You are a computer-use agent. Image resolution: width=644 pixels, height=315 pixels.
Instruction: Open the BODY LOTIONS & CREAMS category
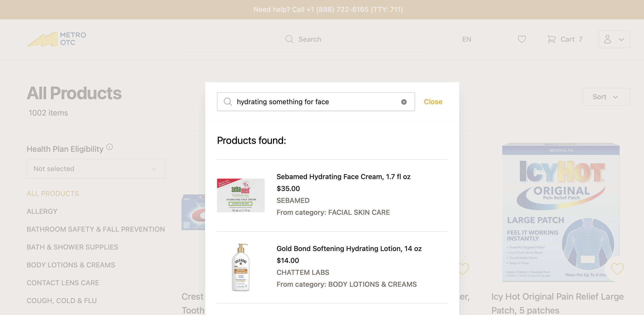coord(71,265)
